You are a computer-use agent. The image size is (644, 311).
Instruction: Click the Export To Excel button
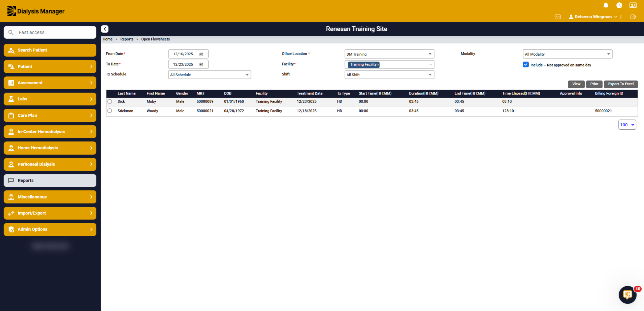pyautogui.click(x=621, y=84)
